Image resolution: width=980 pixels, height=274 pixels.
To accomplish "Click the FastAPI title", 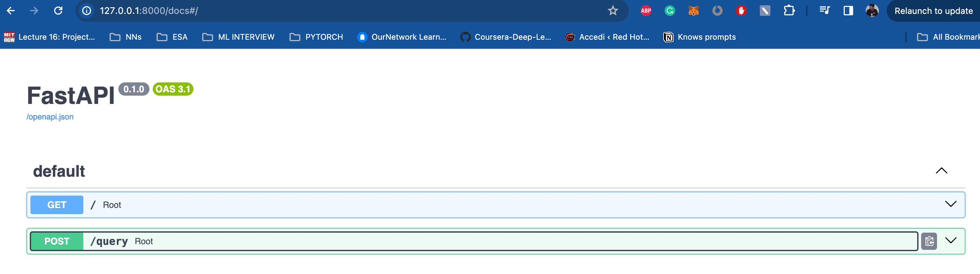I will (71, 95).
